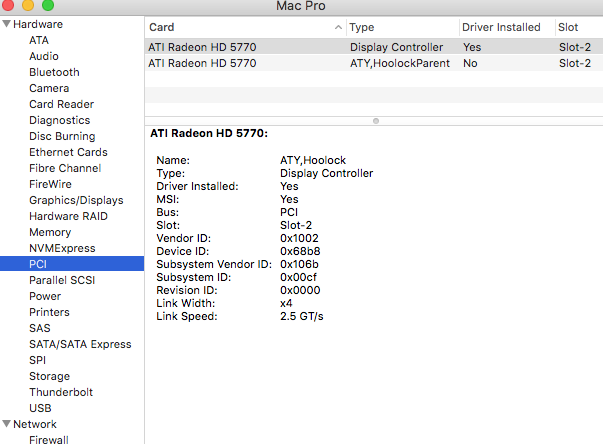
Task: Click the ATY,Hoolock name value
Action: 313,160
